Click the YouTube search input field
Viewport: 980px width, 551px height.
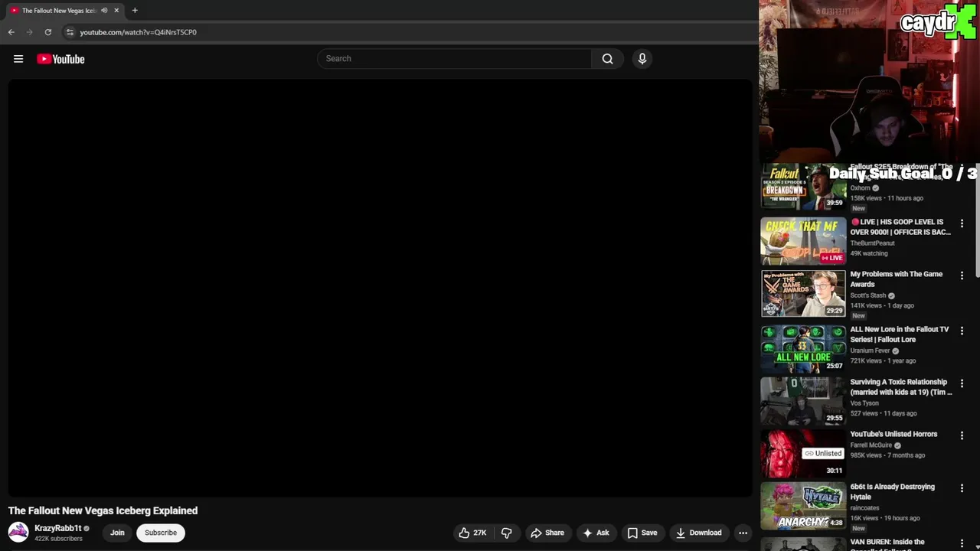tap(454, 59)
